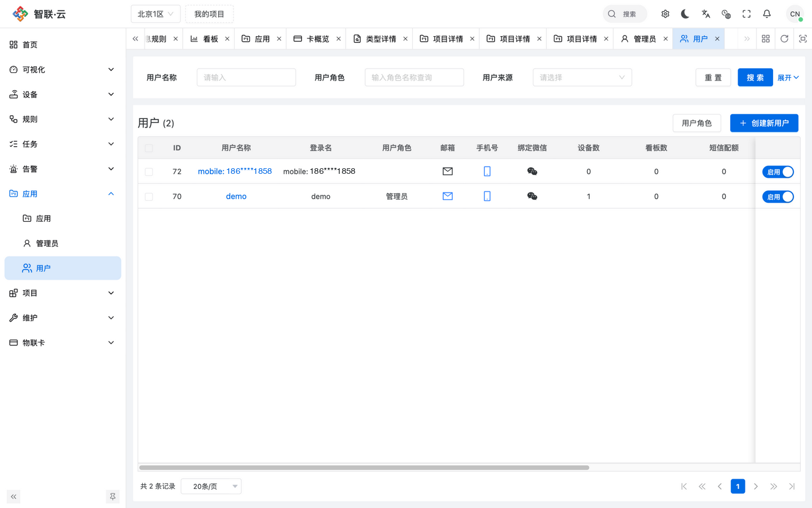
Task: Go to the next page arrow
Action: point(756,487)
